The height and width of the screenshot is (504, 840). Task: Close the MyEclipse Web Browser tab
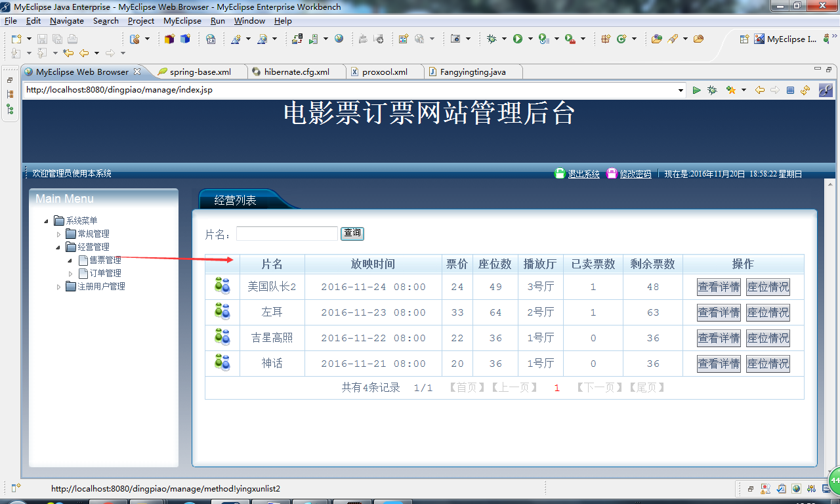tap(136, 72)
